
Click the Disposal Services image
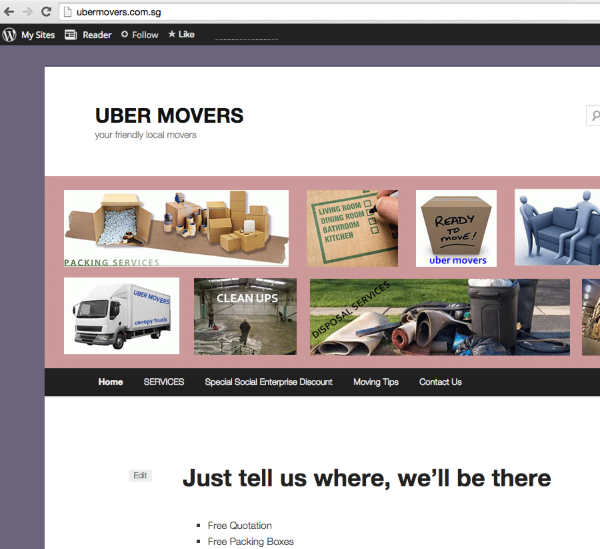click(439, 316)
